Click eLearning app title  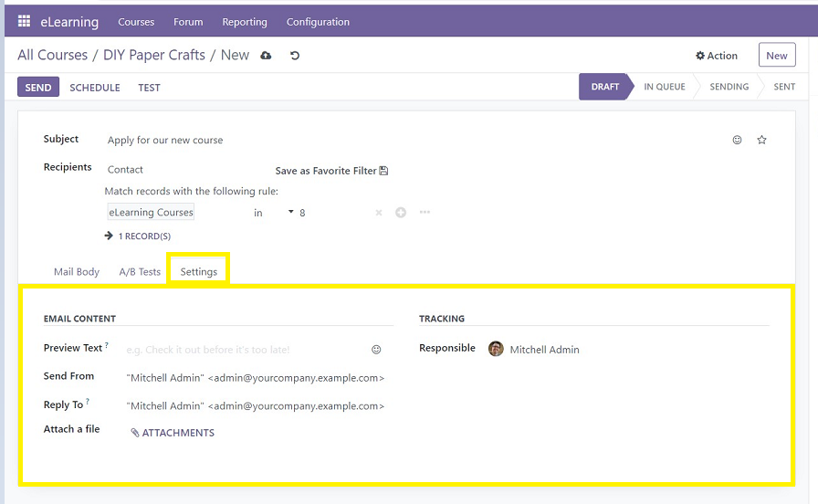click(x=69, y=22)
